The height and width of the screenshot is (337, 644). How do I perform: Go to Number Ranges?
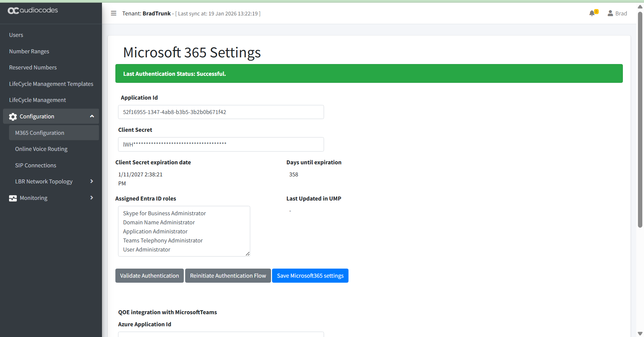(29, 51)
